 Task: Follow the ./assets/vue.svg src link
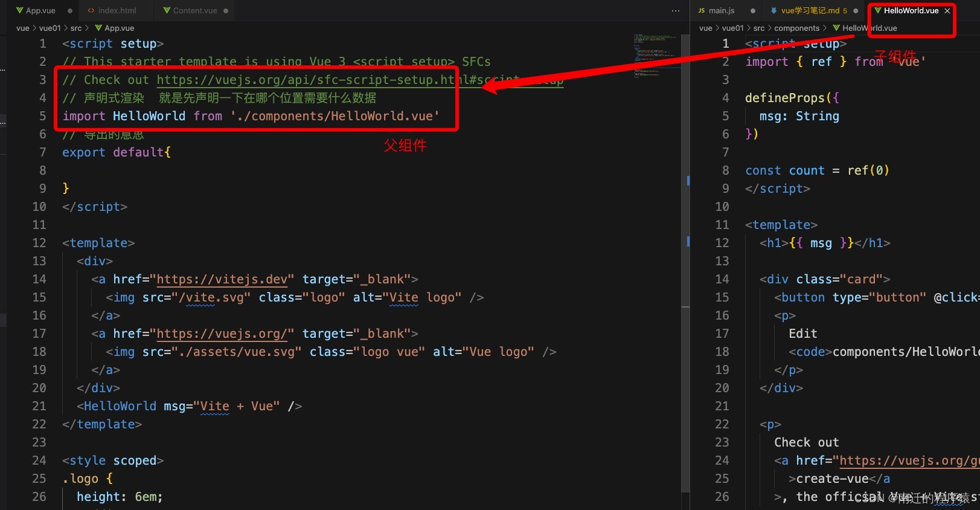coord(237,352)
